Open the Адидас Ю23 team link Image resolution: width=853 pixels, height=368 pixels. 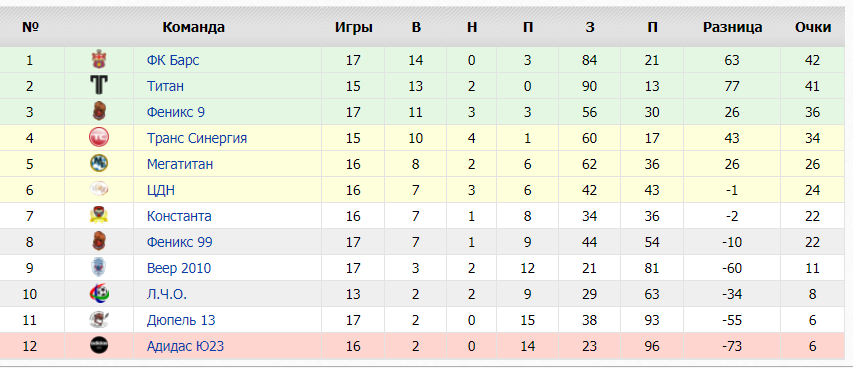[186, 346]
